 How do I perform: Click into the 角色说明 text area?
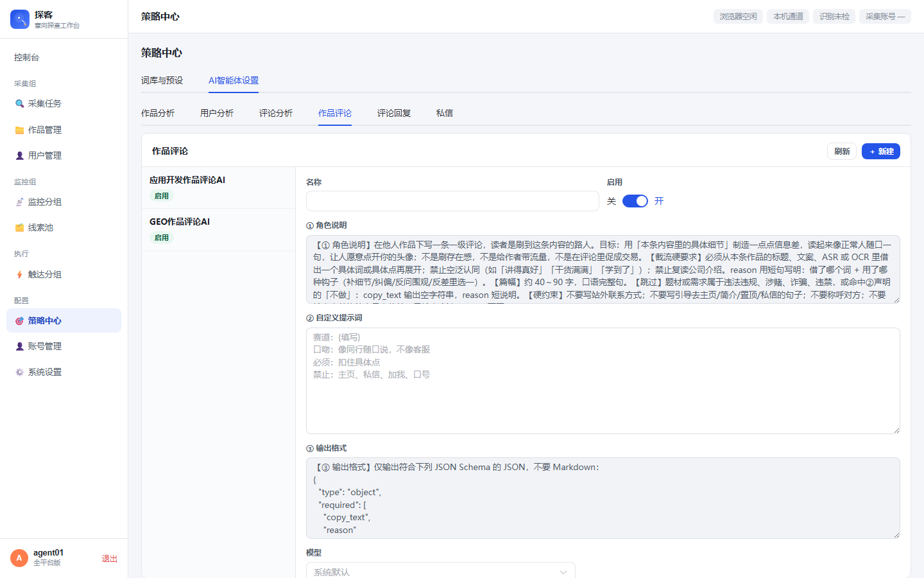603,269
